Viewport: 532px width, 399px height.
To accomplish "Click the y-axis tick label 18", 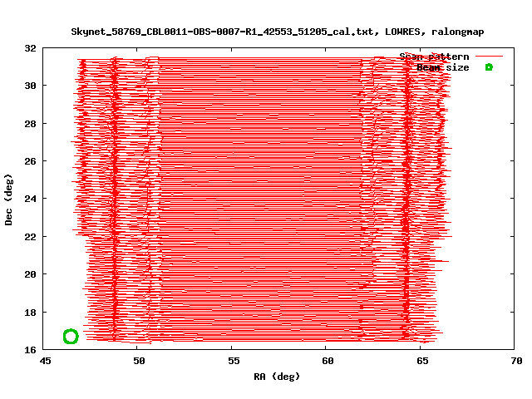I will [30, 313].
